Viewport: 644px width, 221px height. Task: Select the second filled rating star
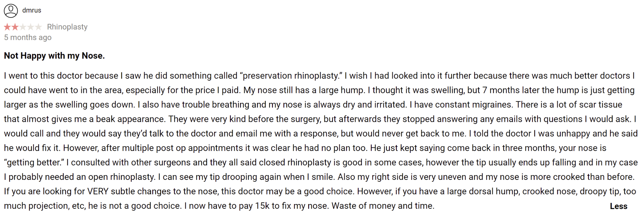pos(15,27)
